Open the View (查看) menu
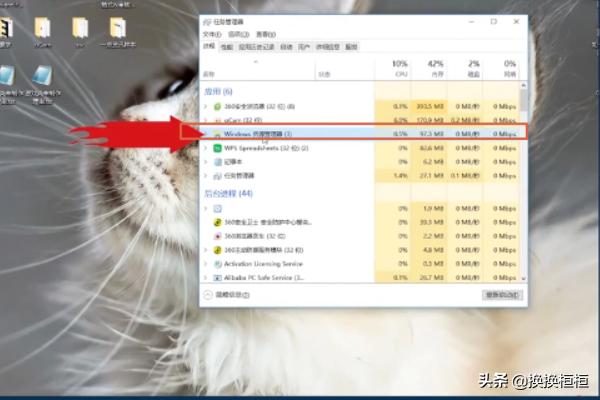Viewport: 600px width, 400px height. pyautogui.click(x=266, y=34)
